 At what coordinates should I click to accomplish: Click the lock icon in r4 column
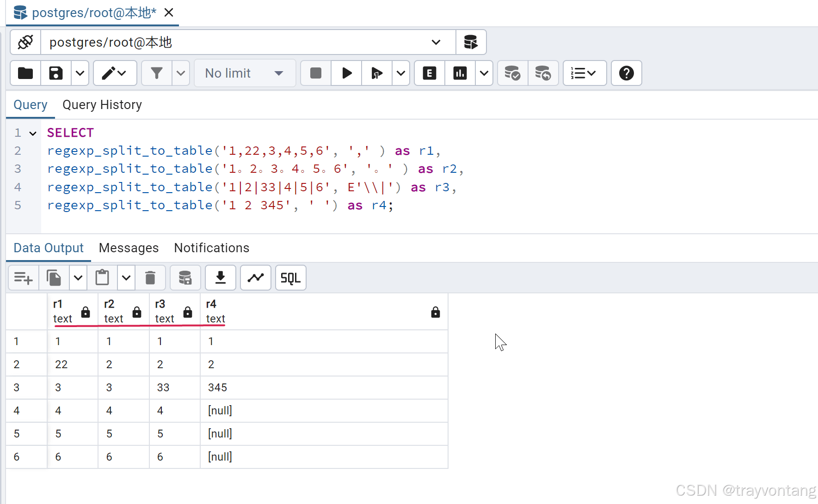coord(436,312)
